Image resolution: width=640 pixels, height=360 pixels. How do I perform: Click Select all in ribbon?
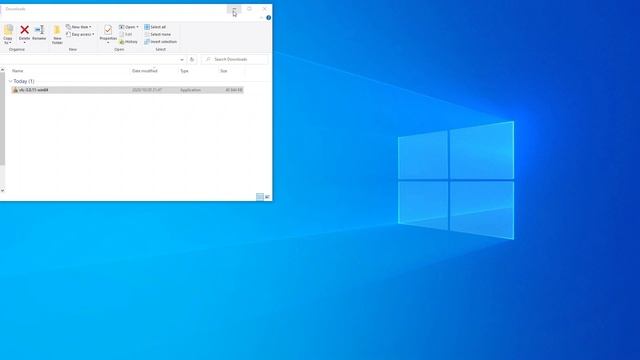pyautogui.click(x=155, y=27)
